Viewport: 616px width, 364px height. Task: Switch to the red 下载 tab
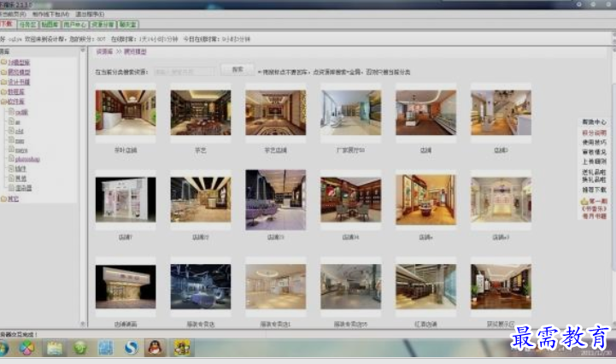pos(7,25)
